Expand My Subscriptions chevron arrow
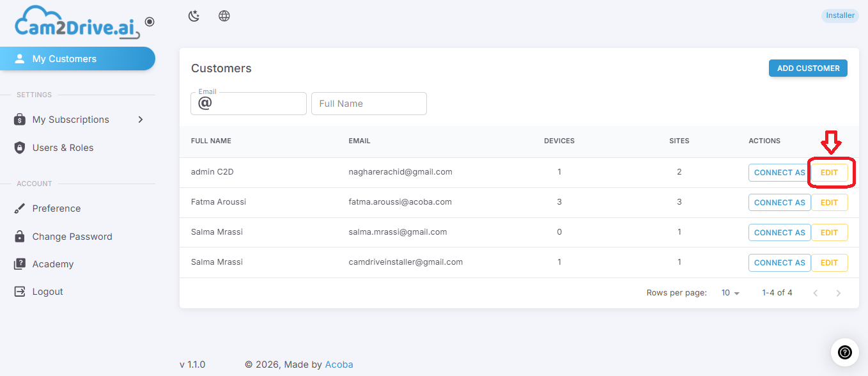Image resolution: width=868 pixels, height=376 pixels. point(141,120)
